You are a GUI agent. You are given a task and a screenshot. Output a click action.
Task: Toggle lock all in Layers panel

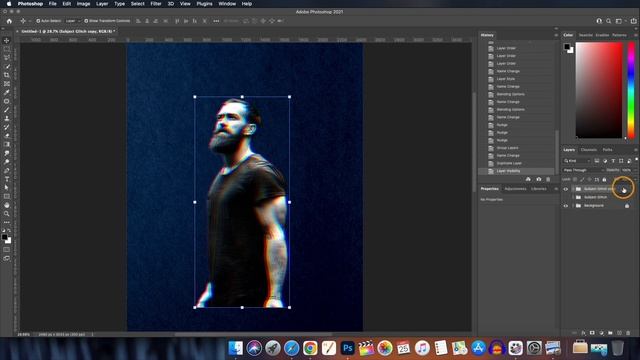point(604,179)
